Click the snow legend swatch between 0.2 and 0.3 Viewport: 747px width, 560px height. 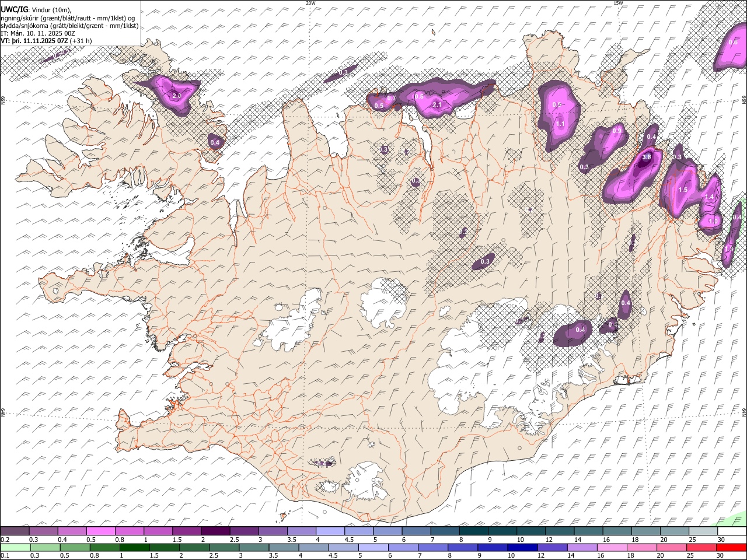tap(15, 531)
